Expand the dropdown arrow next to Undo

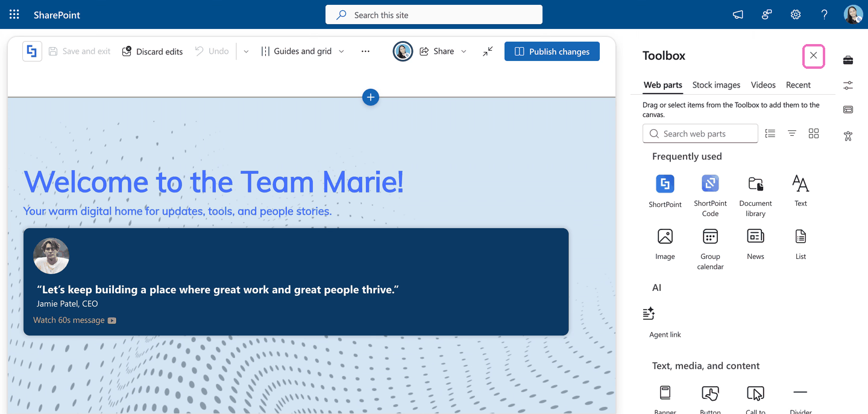coord(246,51)
